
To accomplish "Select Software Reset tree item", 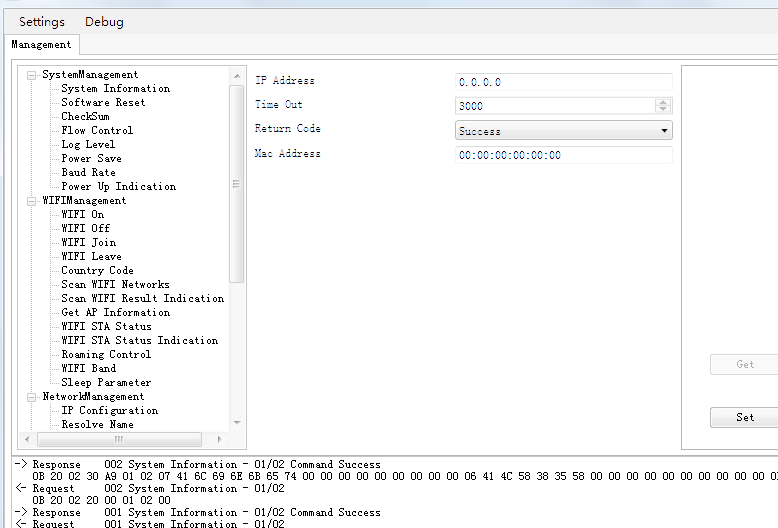I will [103, 102].
